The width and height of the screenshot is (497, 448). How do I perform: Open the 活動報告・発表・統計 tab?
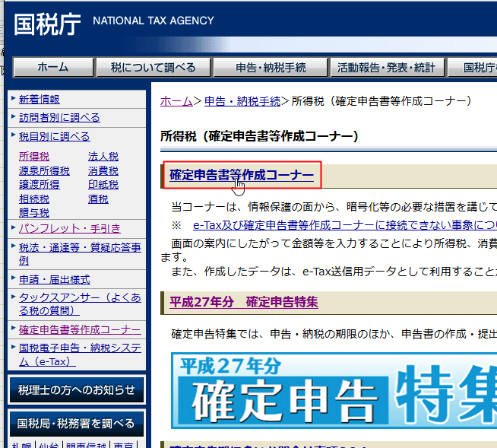pos(387,67)
